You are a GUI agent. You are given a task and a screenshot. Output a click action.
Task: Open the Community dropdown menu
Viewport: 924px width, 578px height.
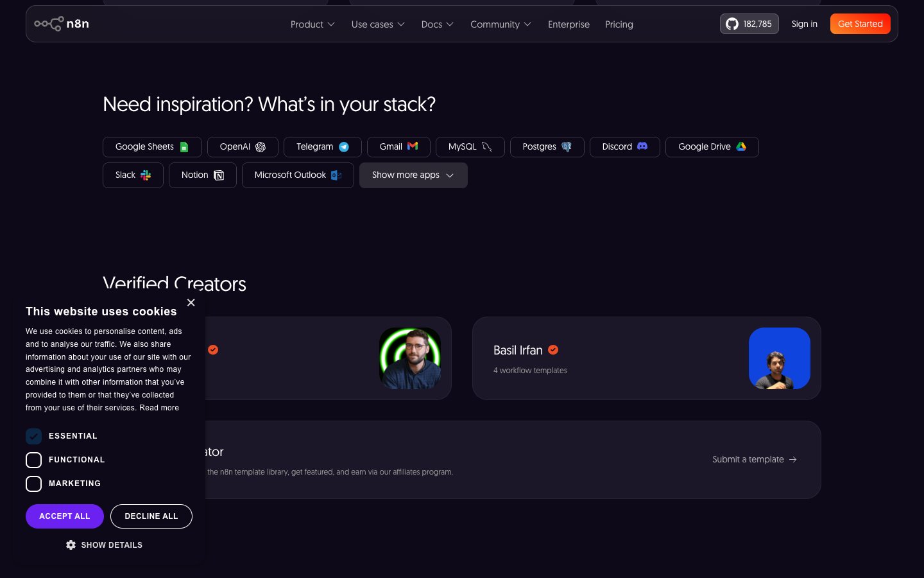coord(501,24)
